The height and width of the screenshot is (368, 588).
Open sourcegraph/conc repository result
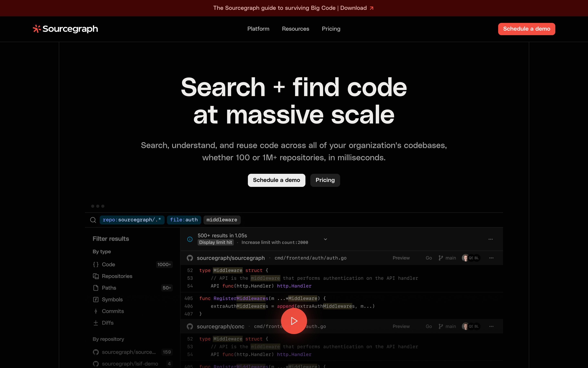click(221, 327)
